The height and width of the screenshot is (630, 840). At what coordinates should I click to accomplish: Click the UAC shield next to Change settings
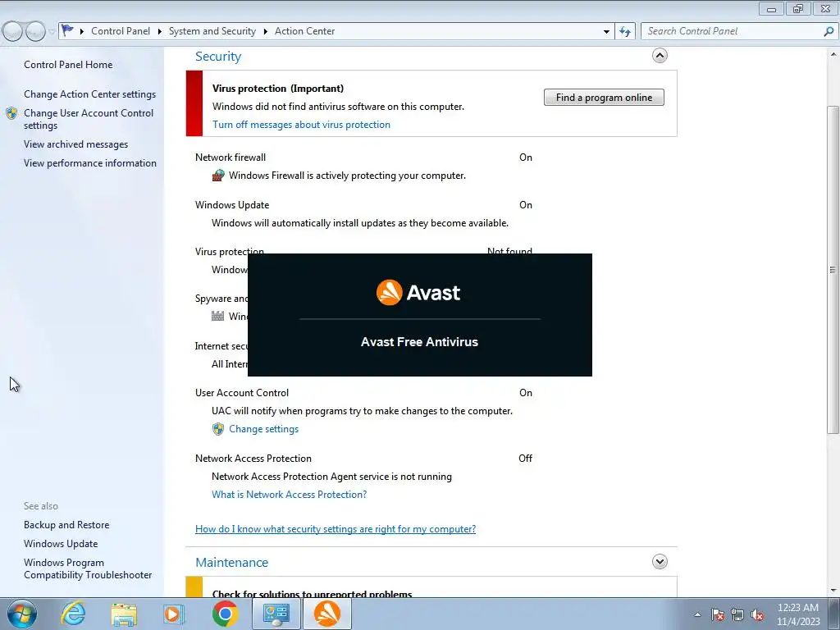coord(217,428)
